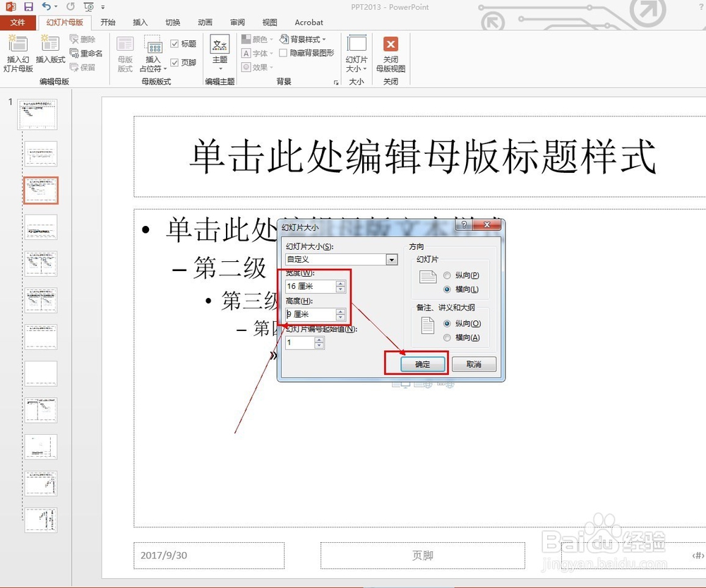Click the Preserve (保留) master icon
Image resolution: width=706 pixels, height=588 pixels.
point(83,67)
